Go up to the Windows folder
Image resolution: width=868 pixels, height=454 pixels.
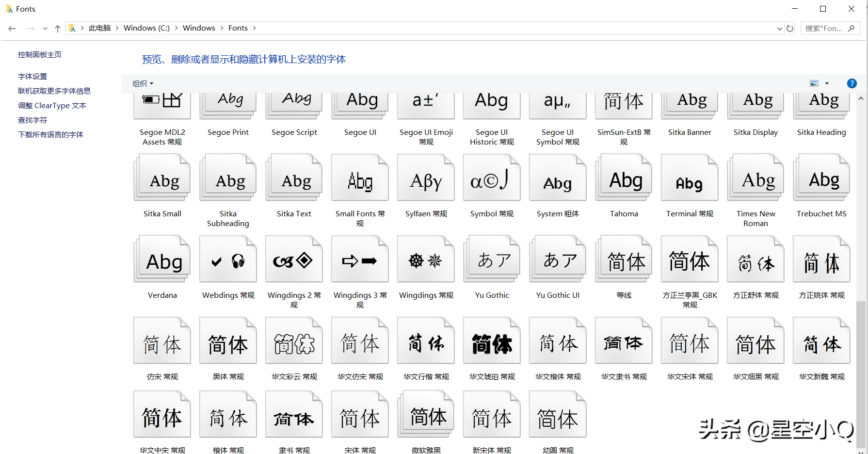(x=58, y=29)
